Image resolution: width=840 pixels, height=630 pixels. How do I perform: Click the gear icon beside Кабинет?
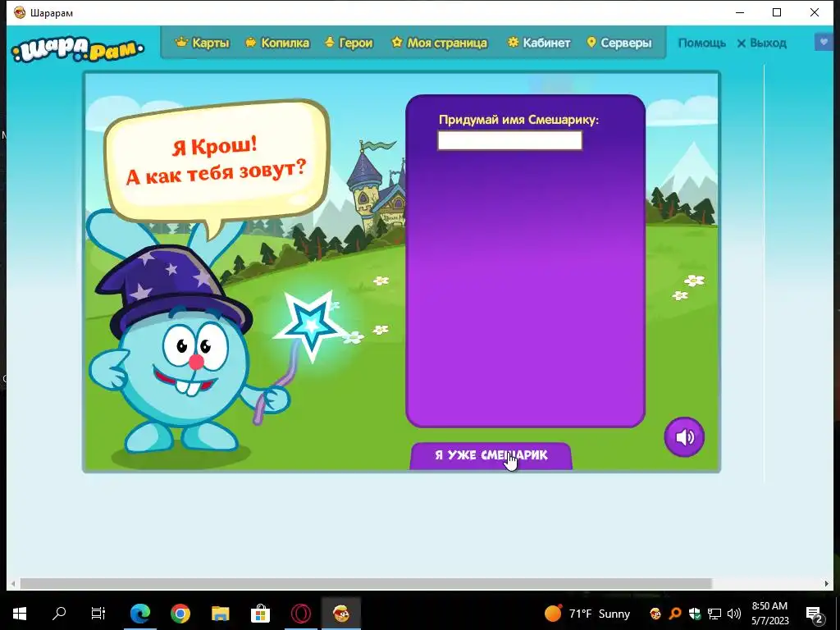point(513,42)
